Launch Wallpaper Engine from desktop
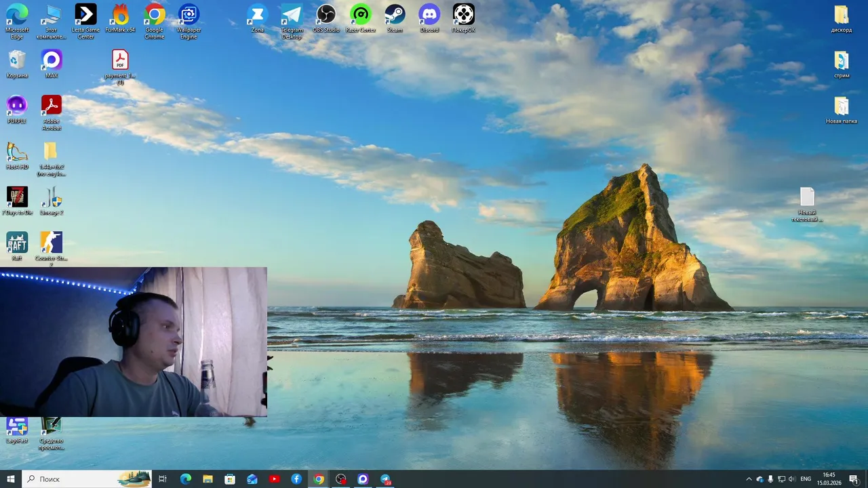The width and height of the screenshot is (868, 488). click(189, 21)
